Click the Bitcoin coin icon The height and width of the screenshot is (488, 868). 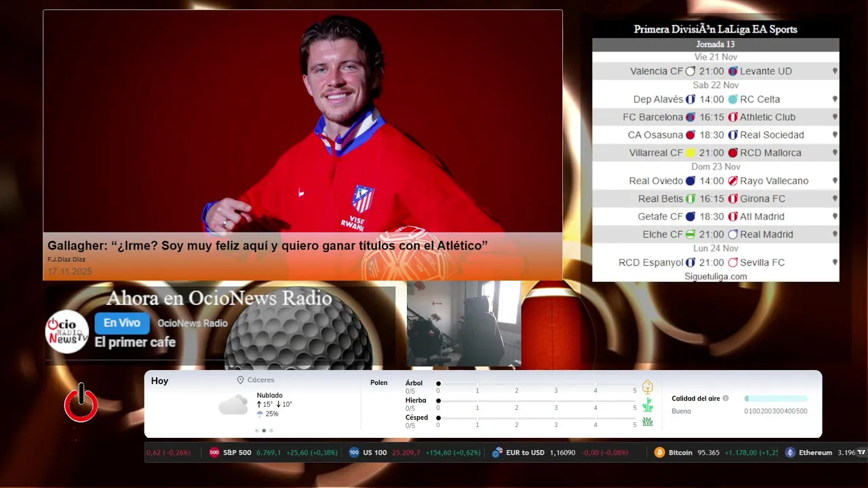659,453
